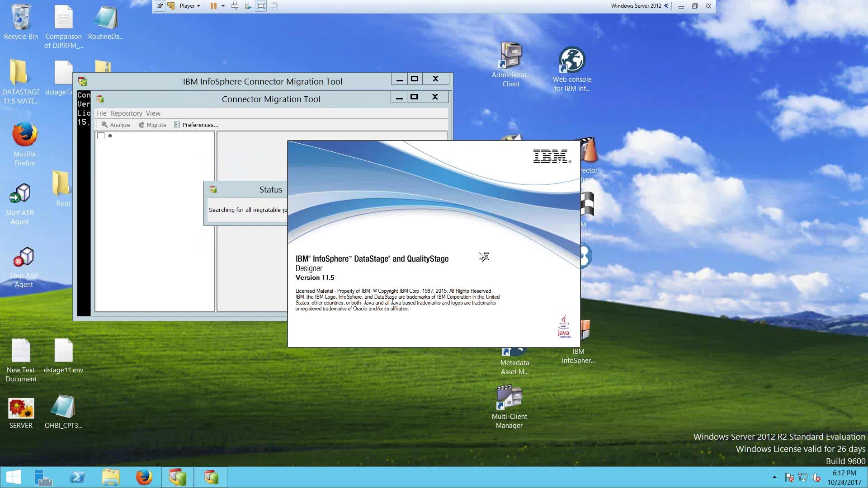Image resolution: width=868 pixels, height=488 pixels.
Task: Open the power options dropdown arrow
Action: pyautogui.click(x=223, y=6)
